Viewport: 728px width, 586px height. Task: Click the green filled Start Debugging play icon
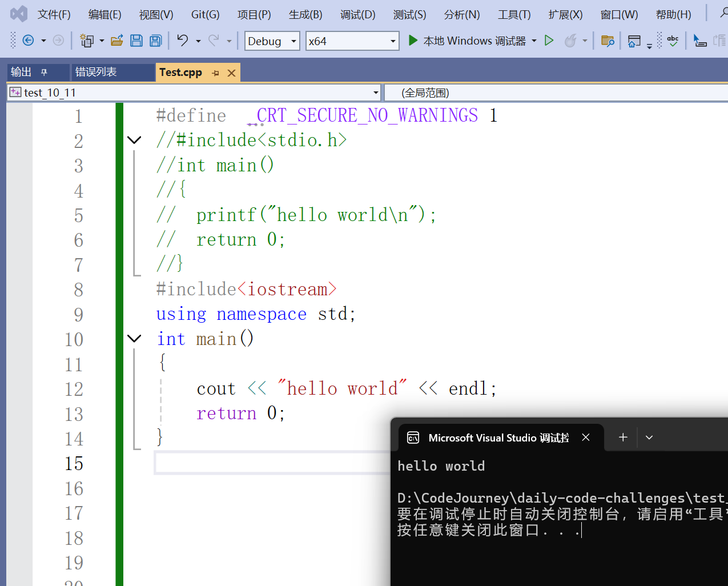[x=413, y=40]
